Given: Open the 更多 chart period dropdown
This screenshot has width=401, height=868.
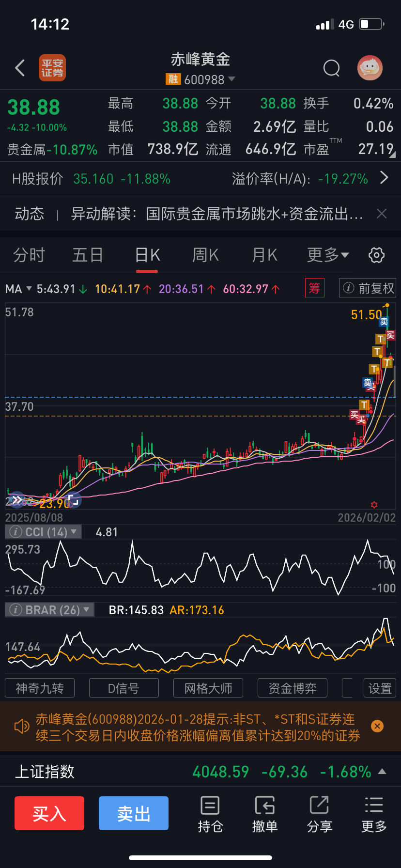Looking at the screenshot, I should (x=328, y=255).
